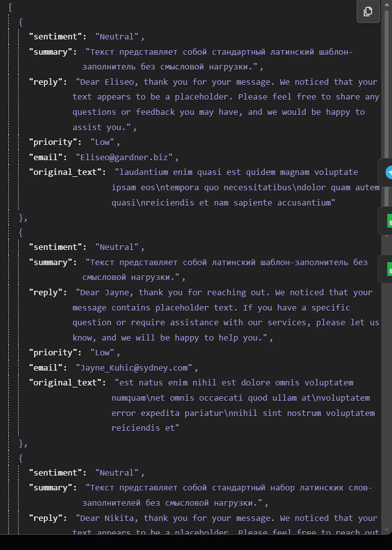Viewport: 392px width, 550px height.
Task: Click the text "laudantium enim quasi est quidem"
Action: point(197,172)
